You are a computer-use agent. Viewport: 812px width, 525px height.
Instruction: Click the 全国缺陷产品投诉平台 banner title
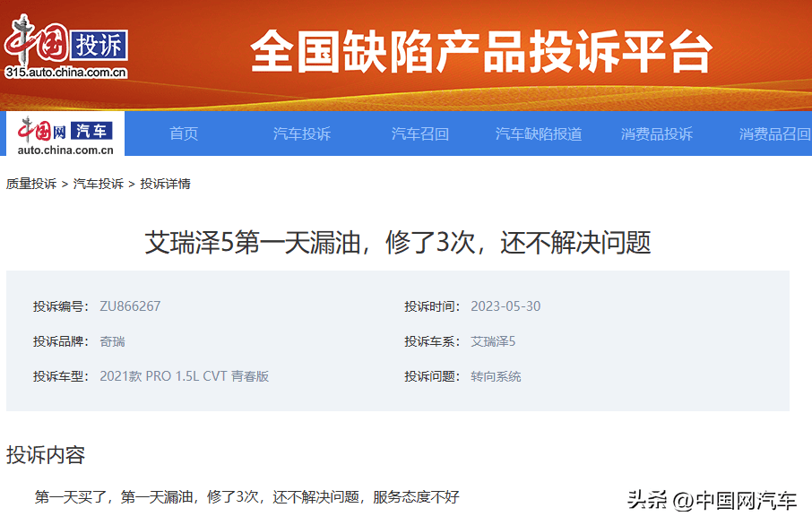pyautogui.click(x=481, y=51)
